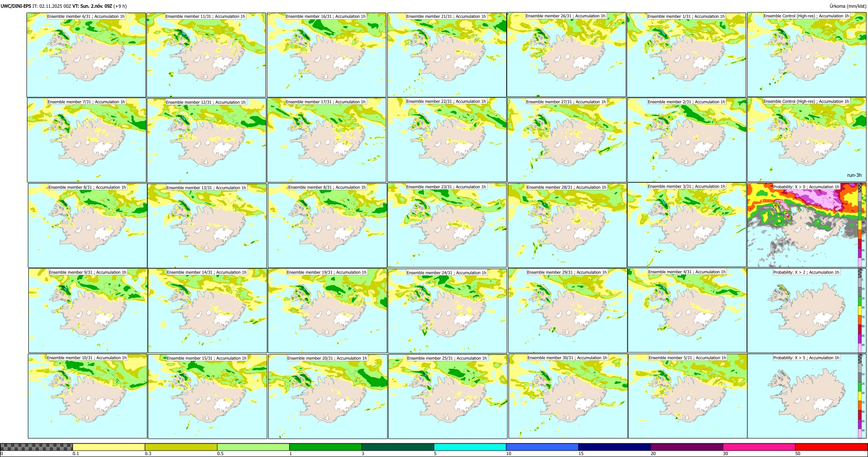Screen dimensions: 868x457
Task: View the Ensemble member 21/31 accumulation map
Action: tap(447, 55)
